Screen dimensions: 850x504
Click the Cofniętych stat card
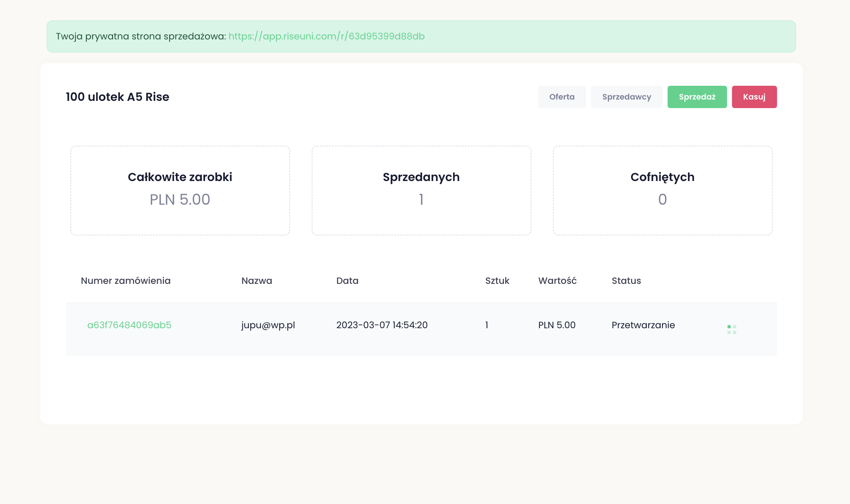pyautogui.click(x=662, y=190)
